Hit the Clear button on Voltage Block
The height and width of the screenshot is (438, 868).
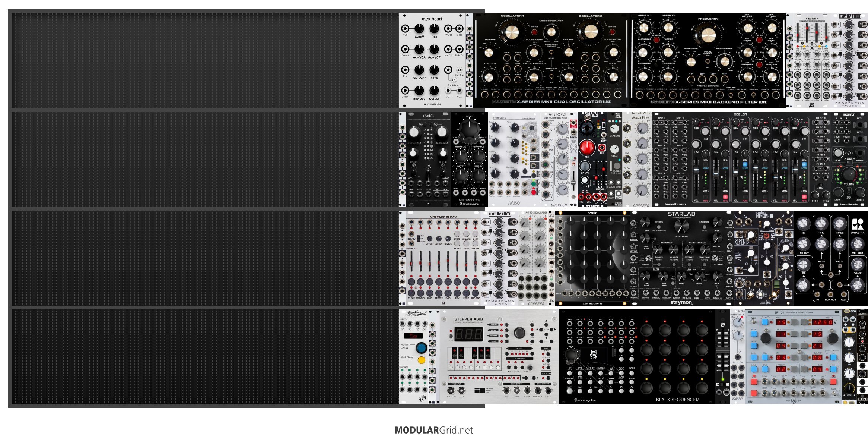click(411, 292)
